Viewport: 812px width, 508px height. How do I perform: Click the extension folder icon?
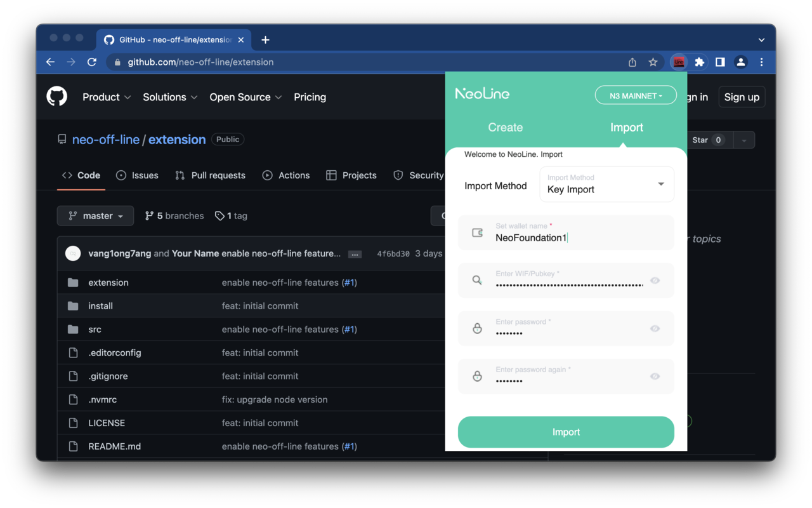point(73,283)
